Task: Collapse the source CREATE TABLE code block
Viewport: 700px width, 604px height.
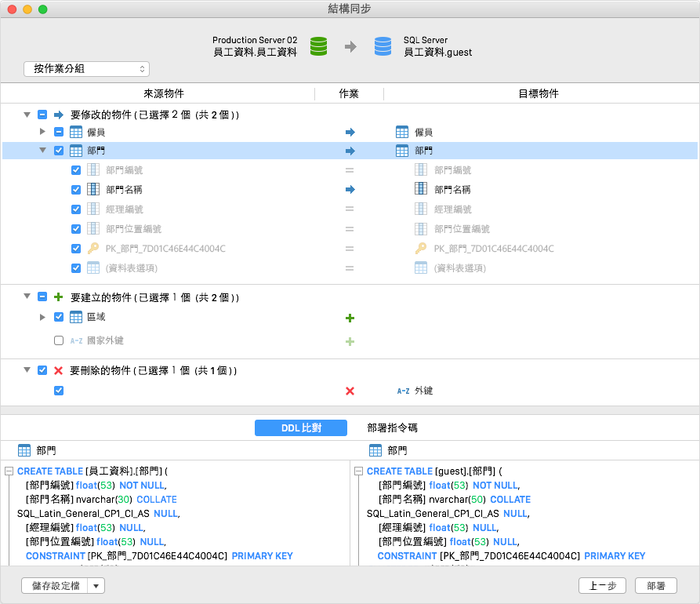Action: (9, 471)
